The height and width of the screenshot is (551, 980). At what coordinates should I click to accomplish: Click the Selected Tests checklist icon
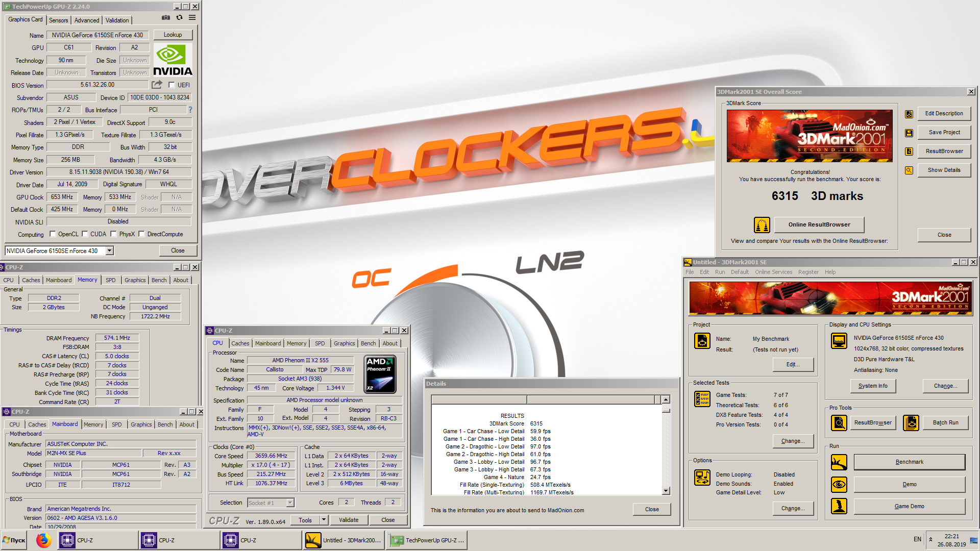[x=702, y=398]
